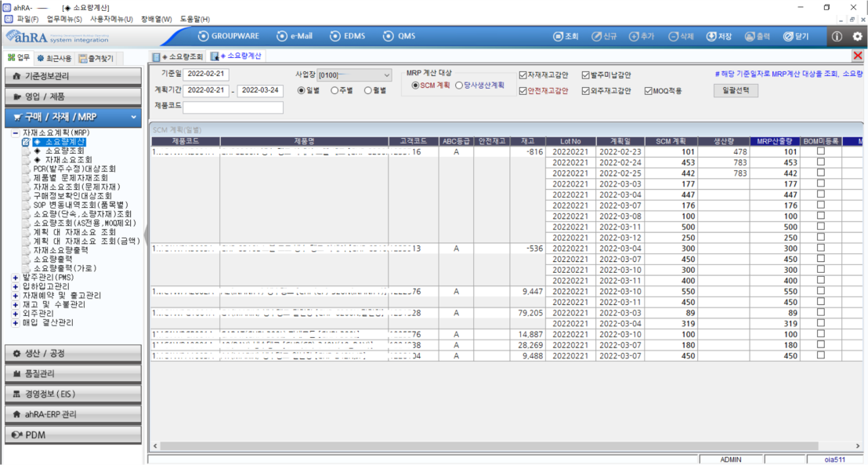Open the e-Mail module
Viewport: 868px width, 465px height.
click(x=295, y=36)
